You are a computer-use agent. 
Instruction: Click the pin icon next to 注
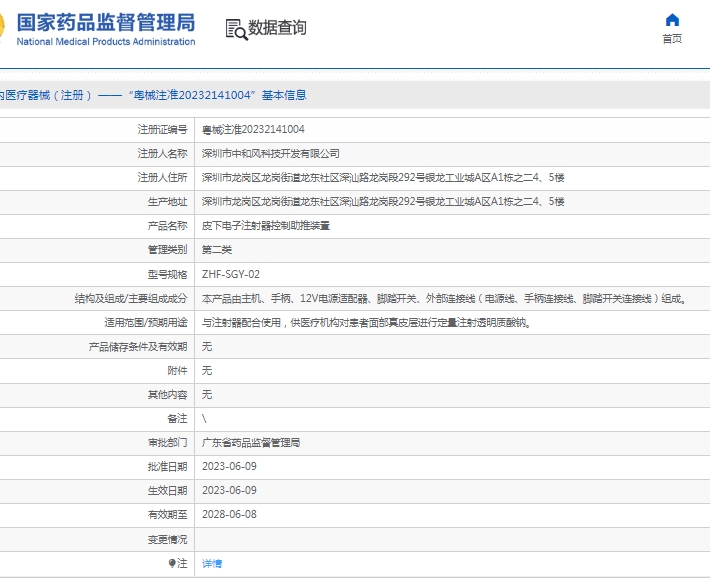coord(172,563)
